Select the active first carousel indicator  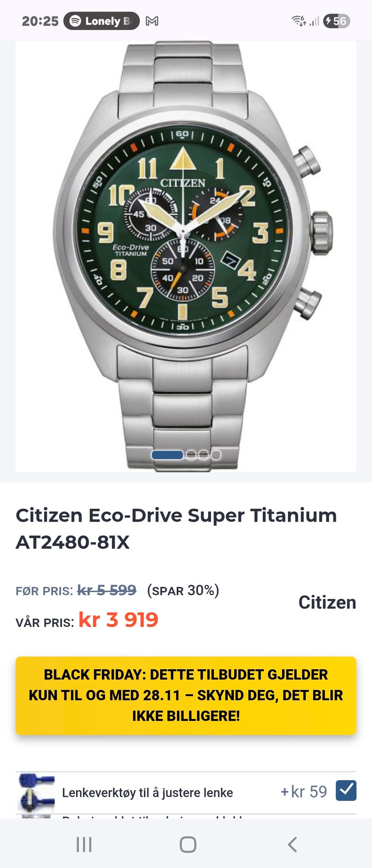[x=167, y=455]
